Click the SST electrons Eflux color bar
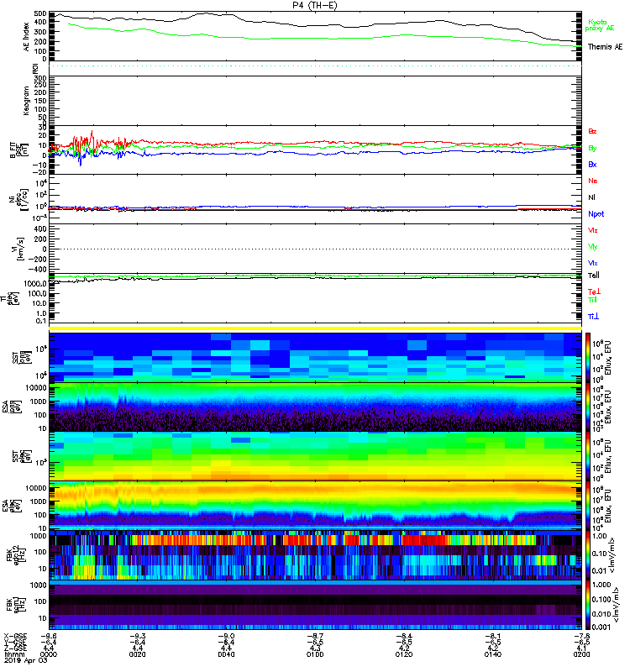This screenshot has width=630, height=672. (x=588, y=456)
